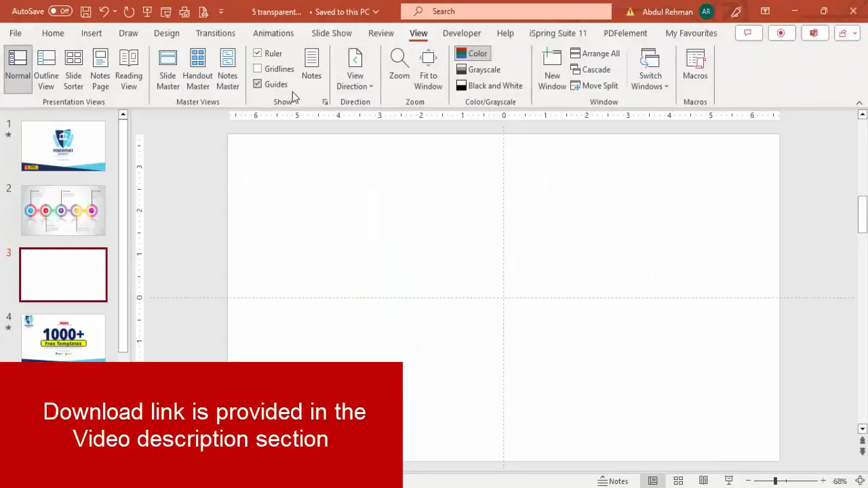Open the Saved to this PC dropdown

[x=346, y=12]
